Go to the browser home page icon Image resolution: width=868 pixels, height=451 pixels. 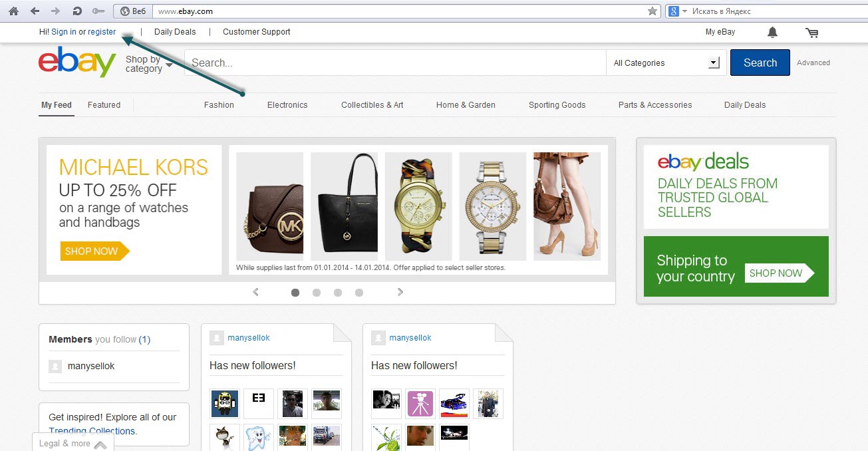click(x=13, y=11)
